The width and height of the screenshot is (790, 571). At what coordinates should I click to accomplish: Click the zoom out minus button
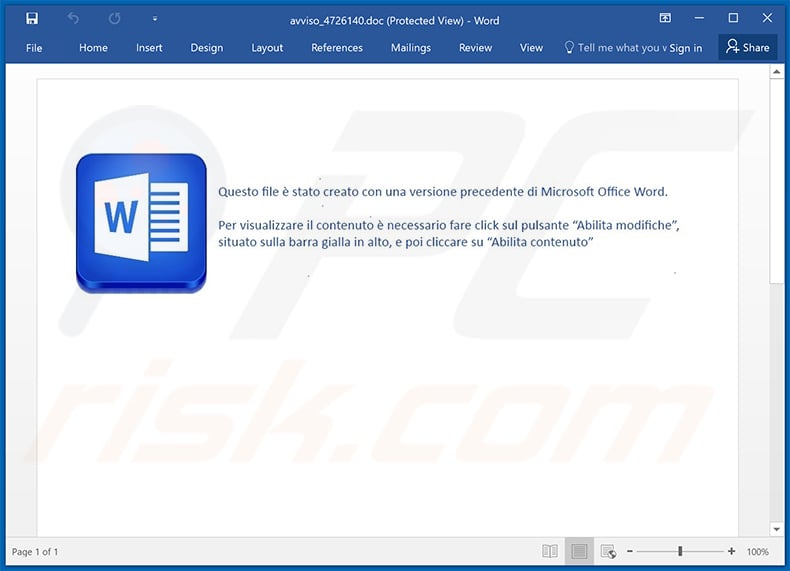[x=629, y=551]
